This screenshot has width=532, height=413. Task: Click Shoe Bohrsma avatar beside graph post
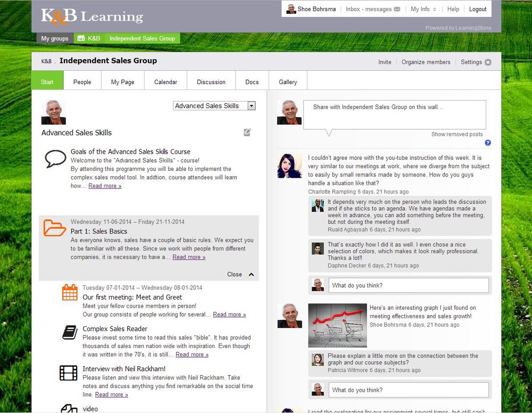pyautogui.click(x=289, y=316)
